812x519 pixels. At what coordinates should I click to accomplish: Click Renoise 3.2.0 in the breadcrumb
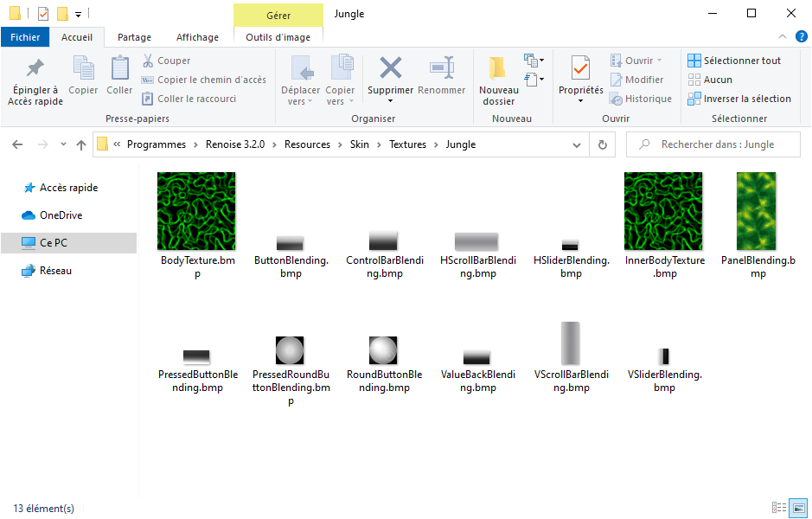tap(235, 144)
